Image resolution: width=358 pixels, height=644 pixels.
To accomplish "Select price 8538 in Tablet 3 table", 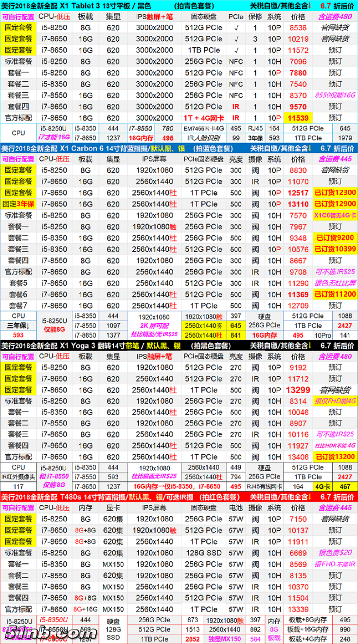I will click(298, 28).
